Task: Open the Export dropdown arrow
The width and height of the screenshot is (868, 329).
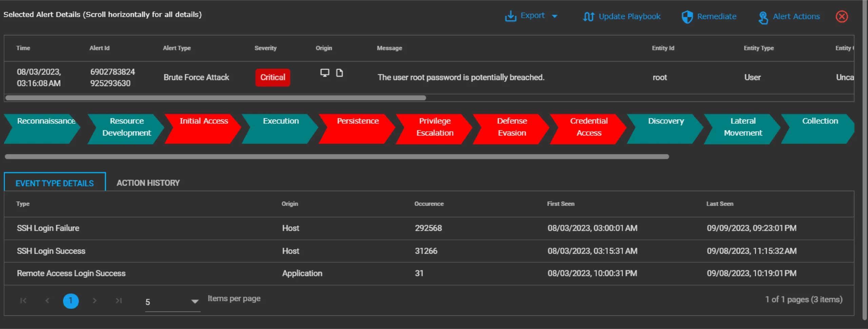Action: 555,16
